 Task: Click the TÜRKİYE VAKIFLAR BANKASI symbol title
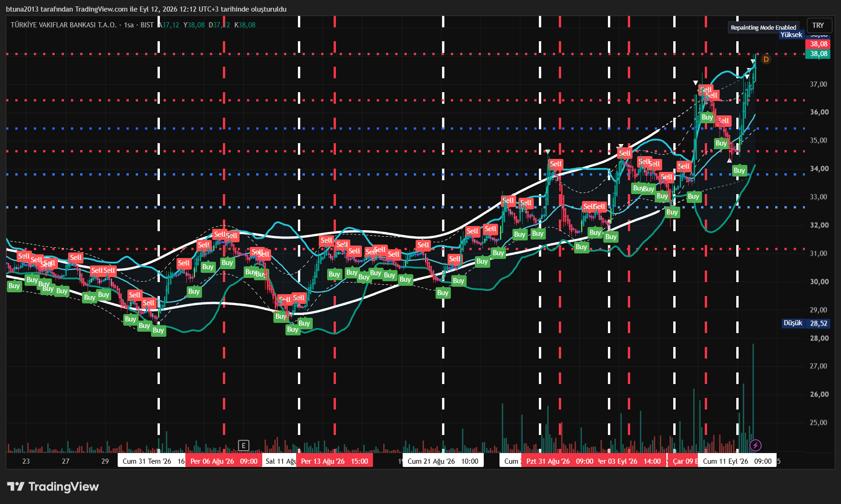click(63, 25)
